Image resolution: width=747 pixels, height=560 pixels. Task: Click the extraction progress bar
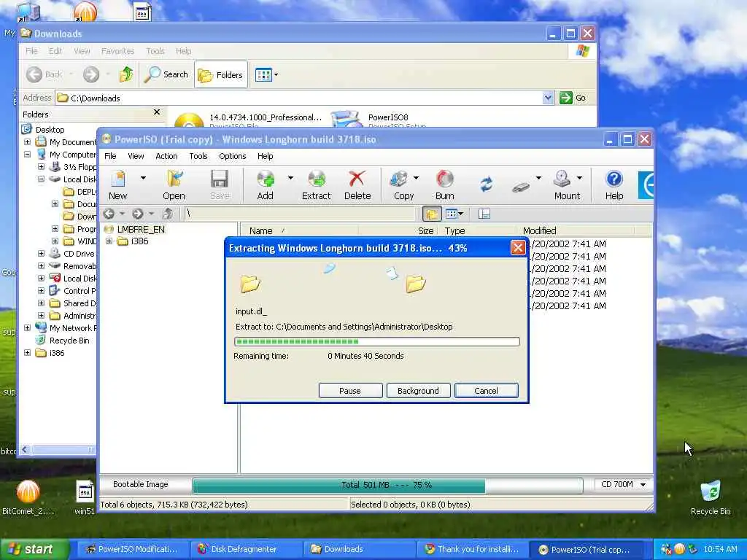coord(377,341)
